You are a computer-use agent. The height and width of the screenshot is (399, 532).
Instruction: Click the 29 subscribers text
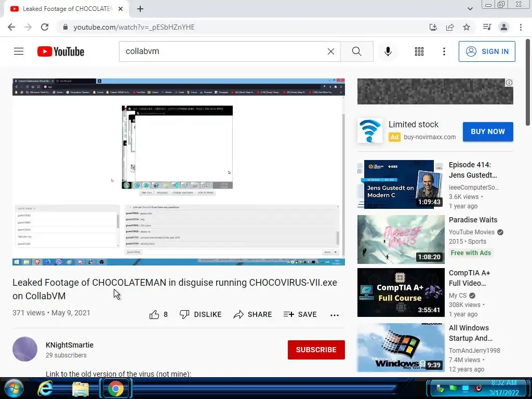pyautogui.click(x=66, y=355)
